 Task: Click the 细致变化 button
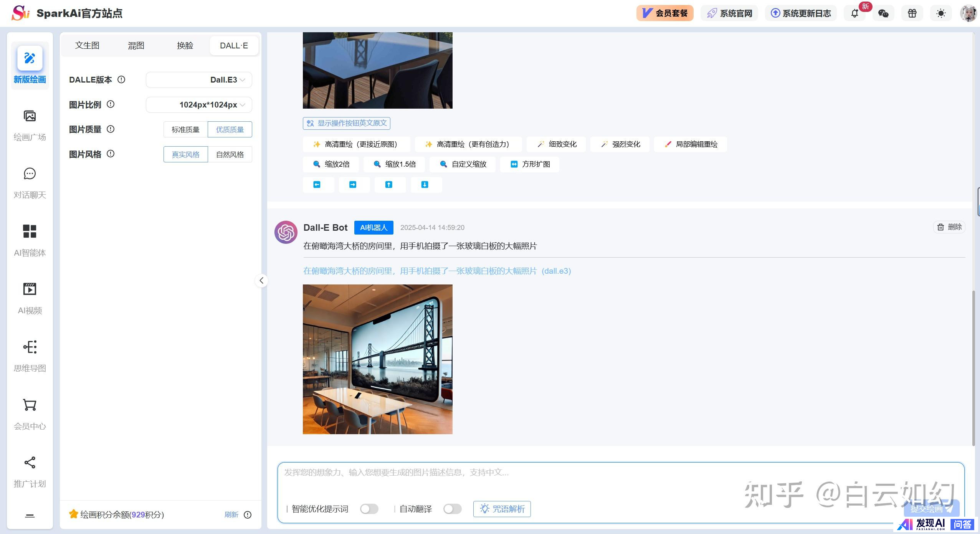(x=556, y=144)
